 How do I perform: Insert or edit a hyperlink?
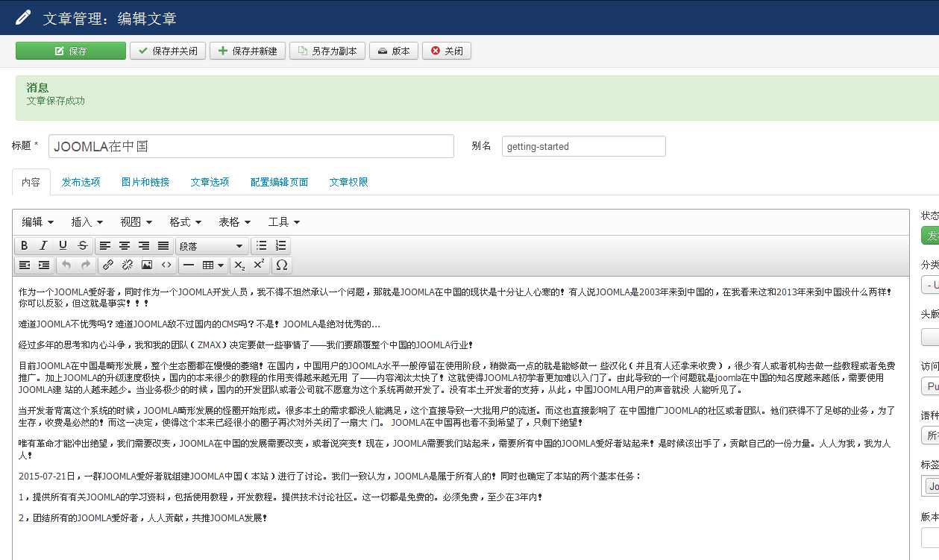[108, 265]
